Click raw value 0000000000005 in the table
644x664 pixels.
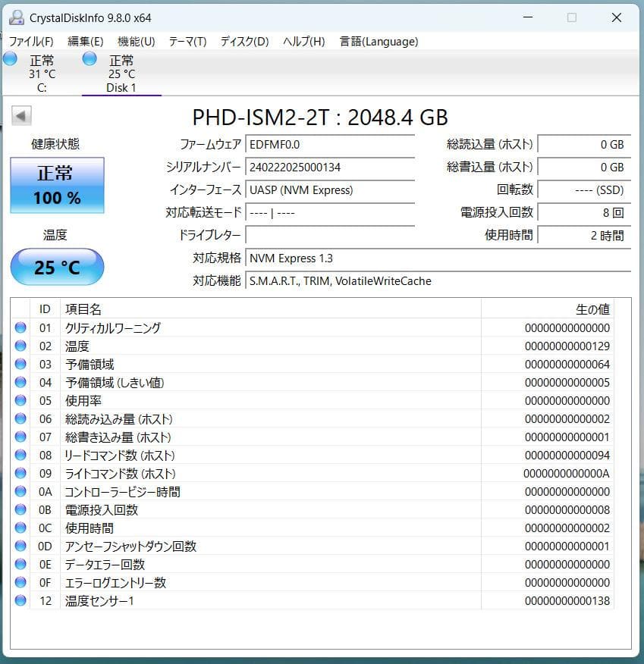(x=567, y=382)
